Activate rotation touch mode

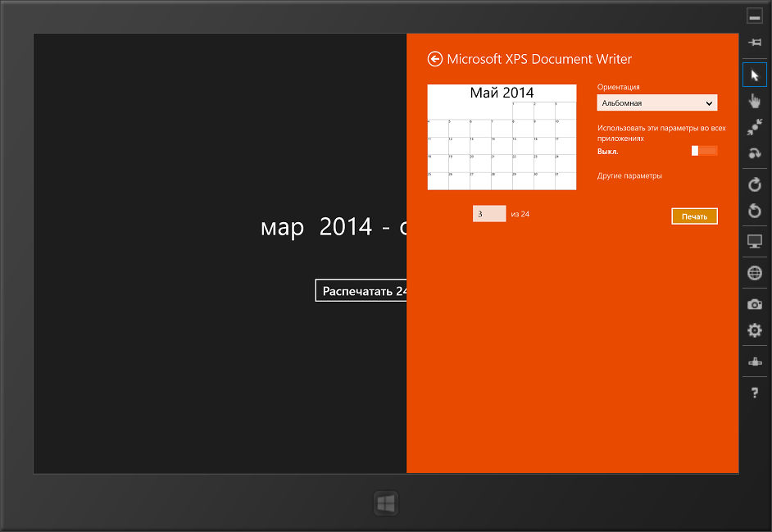[754, 153]
